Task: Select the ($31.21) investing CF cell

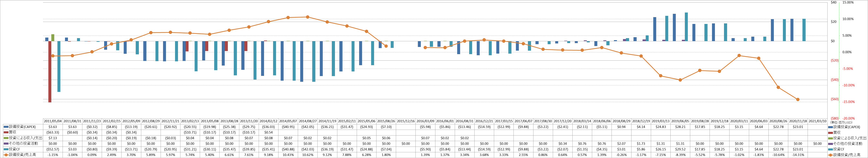Action: point(190,149)
